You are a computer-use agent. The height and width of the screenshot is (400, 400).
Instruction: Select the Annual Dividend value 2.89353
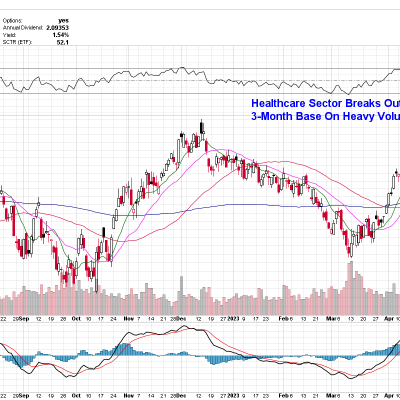tap(57, 28)
